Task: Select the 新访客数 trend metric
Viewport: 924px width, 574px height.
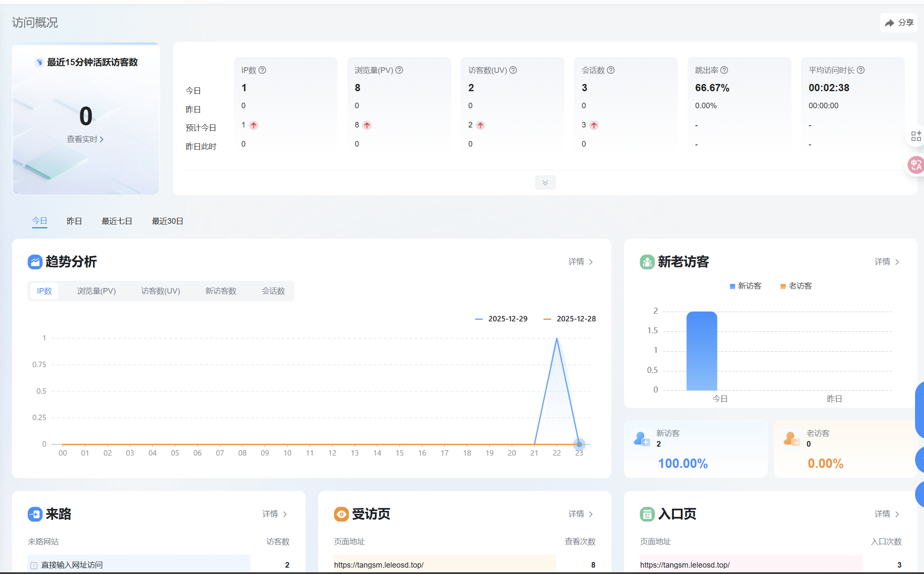Action: [220, 291]
